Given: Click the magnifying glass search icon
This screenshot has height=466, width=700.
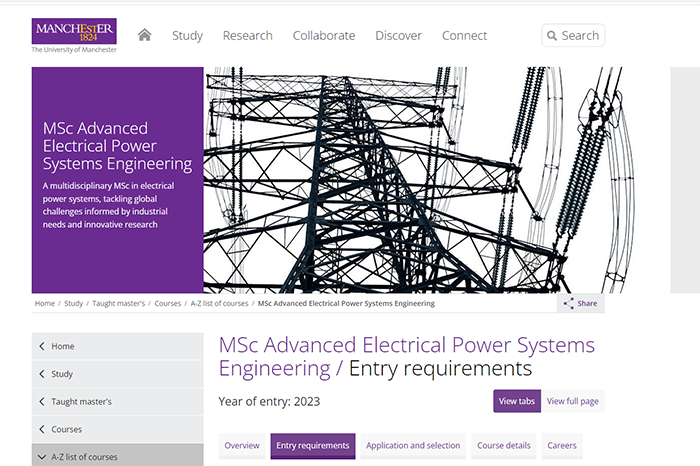Looking at the screenshot, I should [552, 36].
